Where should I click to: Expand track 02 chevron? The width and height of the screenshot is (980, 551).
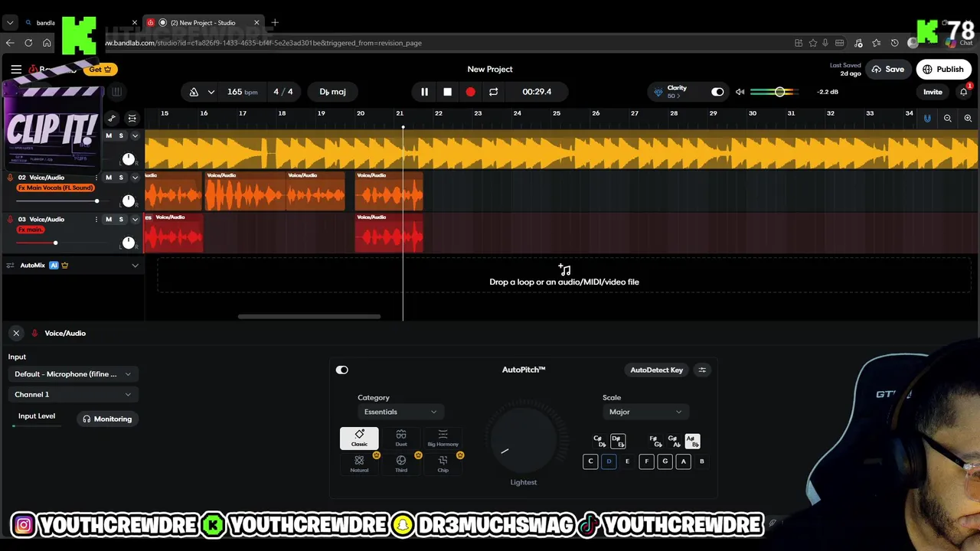[x=135, y=178]
